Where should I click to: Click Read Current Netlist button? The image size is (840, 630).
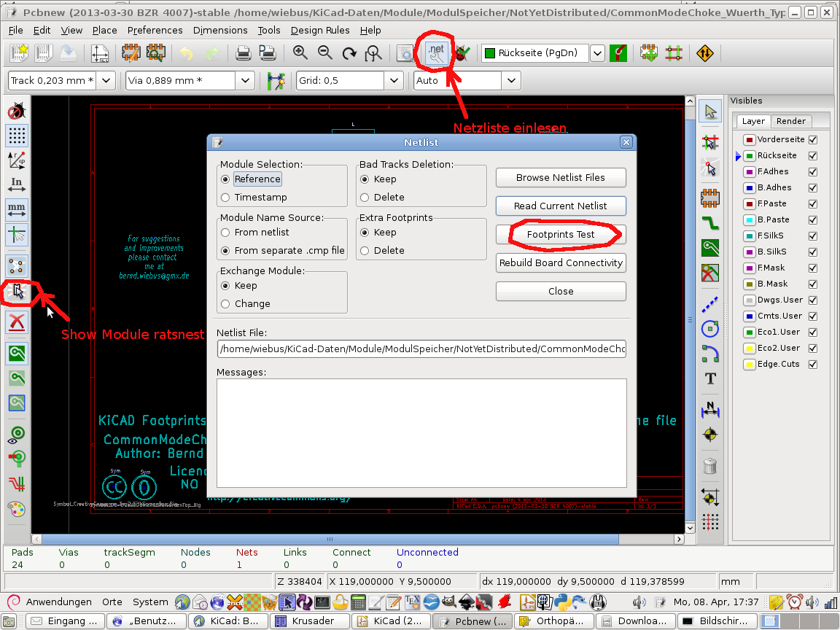[561, 206]
